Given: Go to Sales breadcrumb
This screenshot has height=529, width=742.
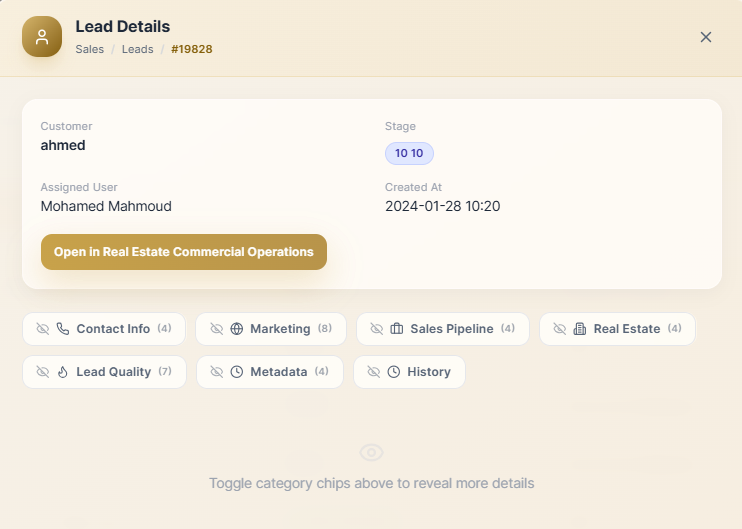Looking at the screenshot, I should pyautogui.click(x=89, y=49).
